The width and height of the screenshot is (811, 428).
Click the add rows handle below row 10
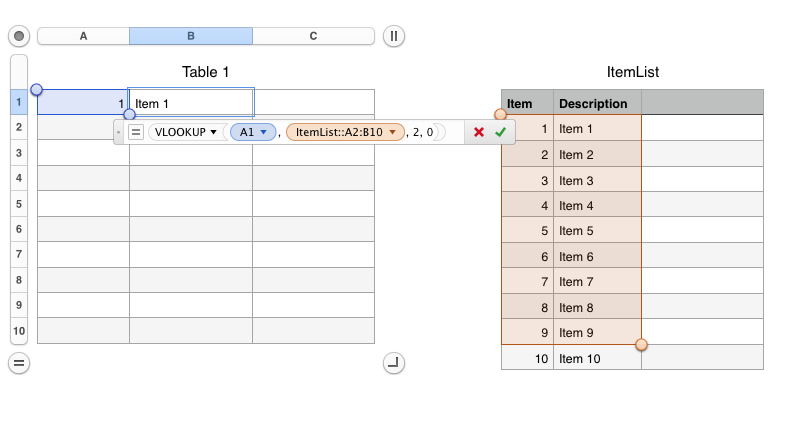coord(18,363)
